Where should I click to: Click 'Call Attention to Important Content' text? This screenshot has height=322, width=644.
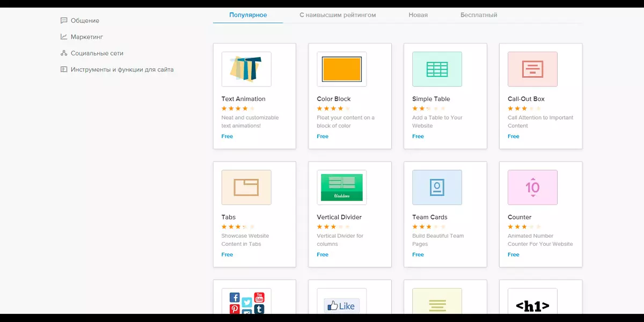pos(540,122)
